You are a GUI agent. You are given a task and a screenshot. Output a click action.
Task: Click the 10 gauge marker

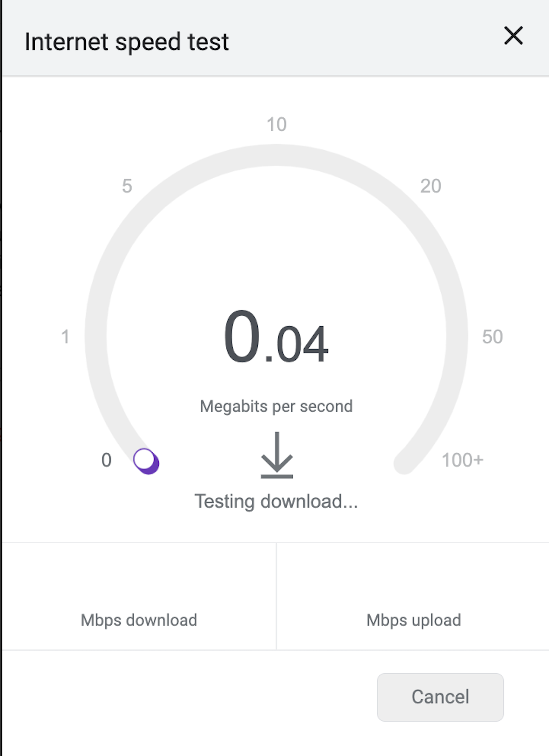[x=277, y=124]
